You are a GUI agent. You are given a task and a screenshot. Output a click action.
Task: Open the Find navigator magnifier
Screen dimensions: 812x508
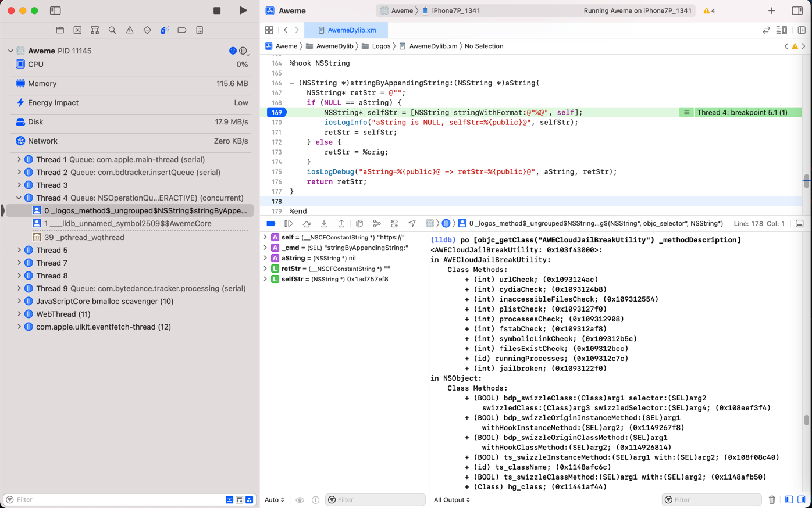(x=112, y=30)
